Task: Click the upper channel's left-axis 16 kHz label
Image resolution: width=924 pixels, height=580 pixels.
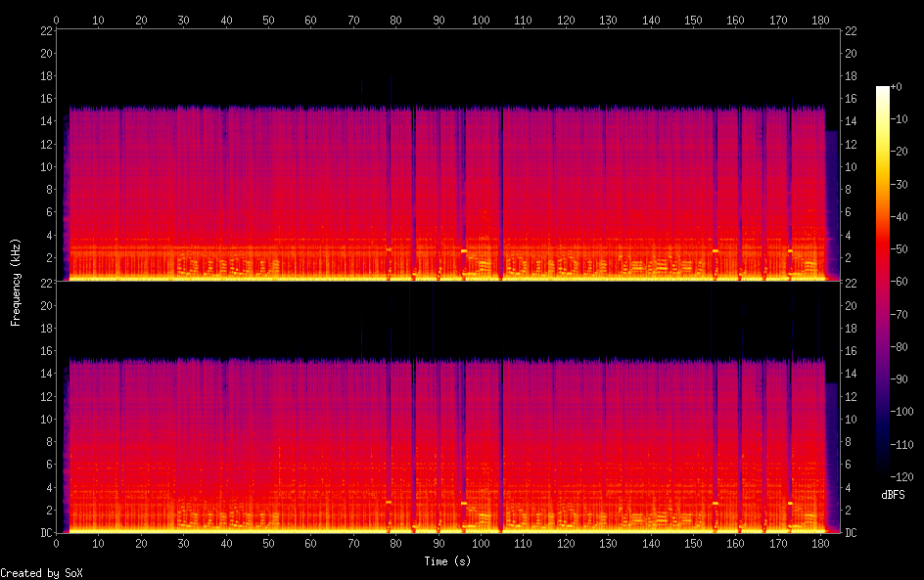Action: tap(44, 99)
